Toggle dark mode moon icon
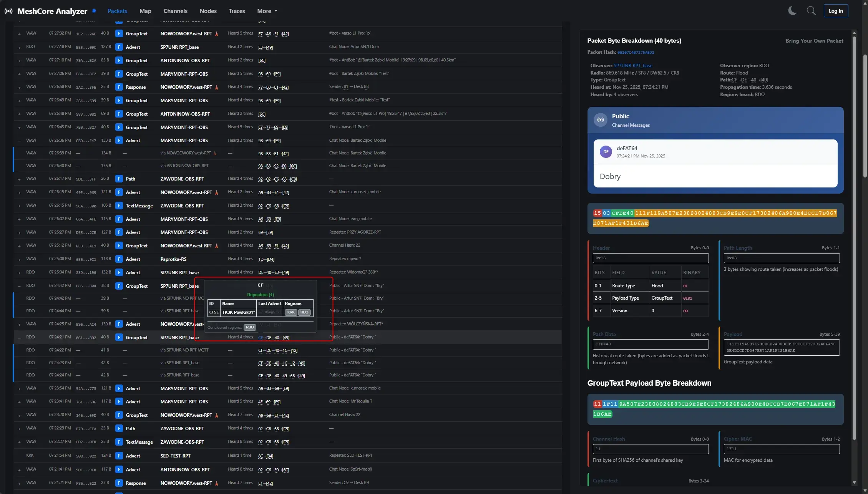This screenshot has height=494, width=868. coord(792,11)
